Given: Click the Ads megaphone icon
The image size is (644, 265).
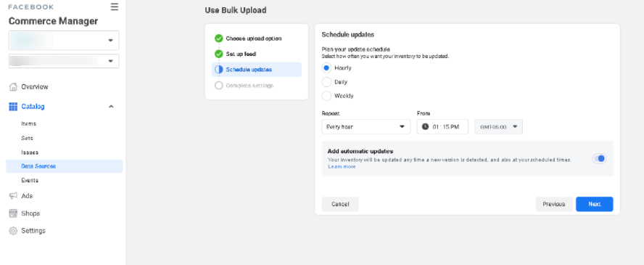Looking at the screenshot, I should 13,196.
